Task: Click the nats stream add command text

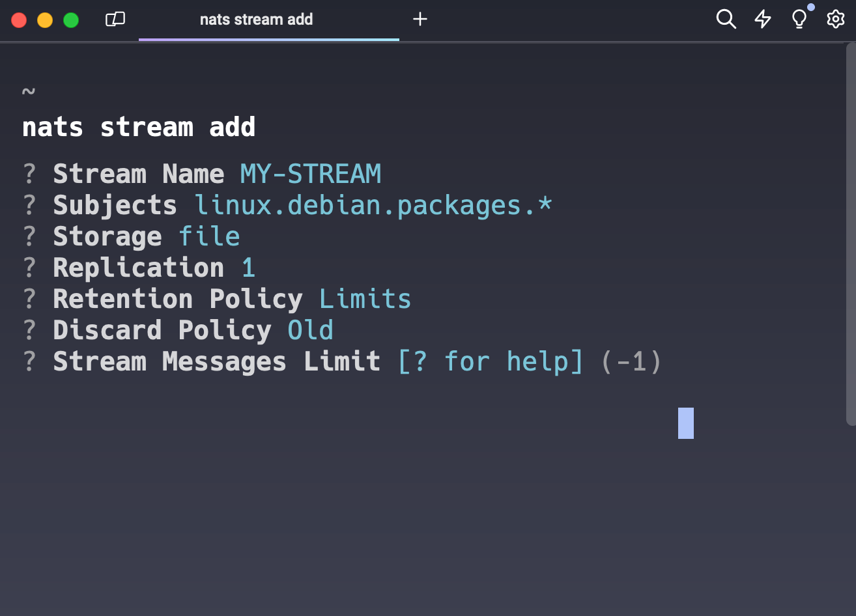Action: (138, 126)
